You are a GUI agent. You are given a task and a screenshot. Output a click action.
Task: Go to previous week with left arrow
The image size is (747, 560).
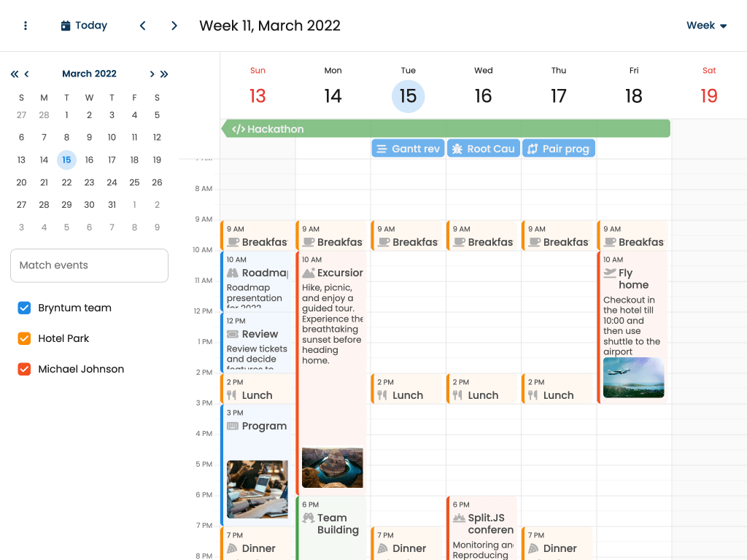pos(143,26)
